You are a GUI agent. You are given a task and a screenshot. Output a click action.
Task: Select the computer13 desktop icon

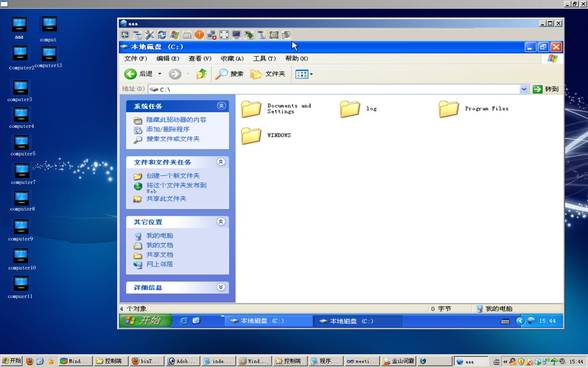tap(48, 57)
